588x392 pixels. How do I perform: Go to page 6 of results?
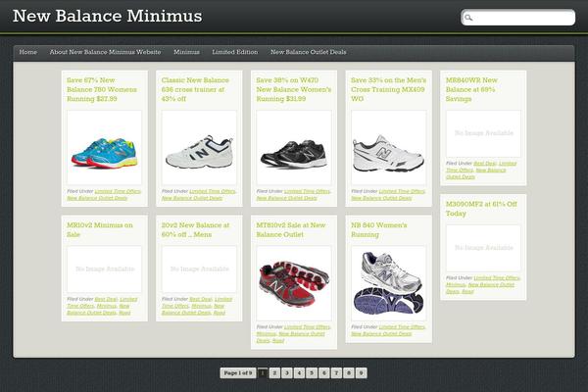[x=324, y=372]
